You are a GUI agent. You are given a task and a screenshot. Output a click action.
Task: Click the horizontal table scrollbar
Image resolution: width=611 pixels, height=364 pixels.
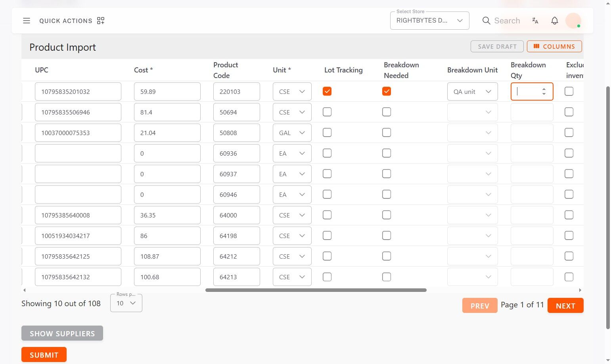coord(316,290)
